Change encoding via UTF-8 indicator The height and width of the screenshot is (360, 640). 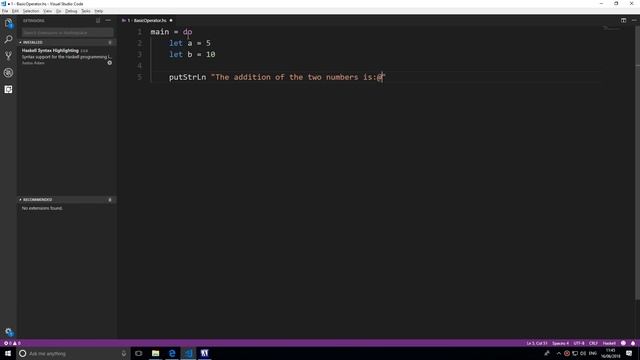click(x=579, y=343)
